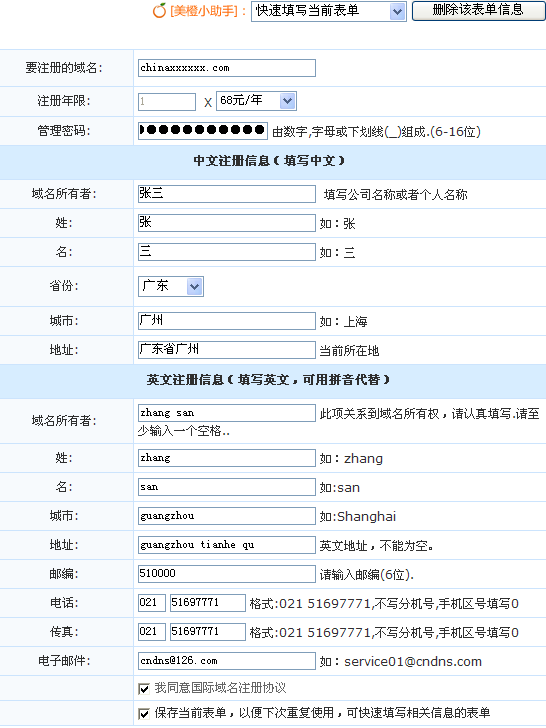Click the 电子邮件 field cndns@126.com

[227, 661]
